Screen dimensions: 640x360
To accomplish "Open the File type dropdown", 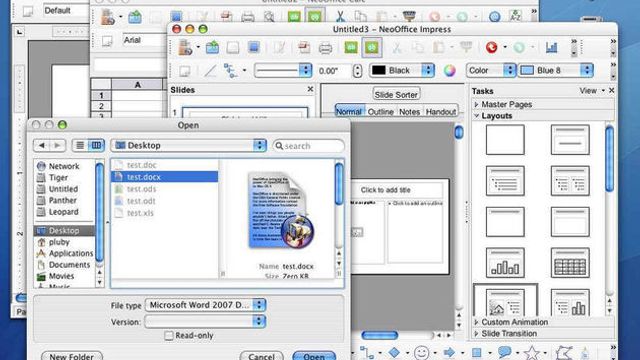I will tap(206, 305).
